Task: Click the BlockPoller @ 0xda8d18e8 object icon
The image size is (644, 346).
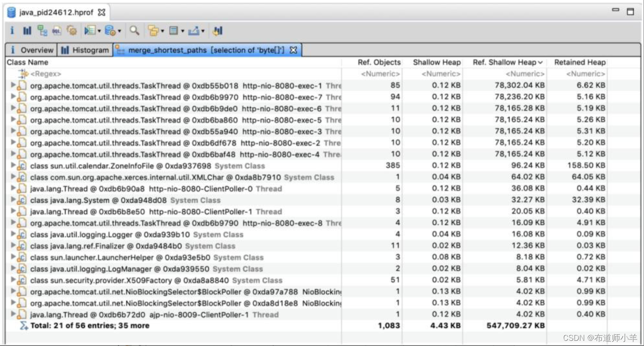Action: point(22,303)
